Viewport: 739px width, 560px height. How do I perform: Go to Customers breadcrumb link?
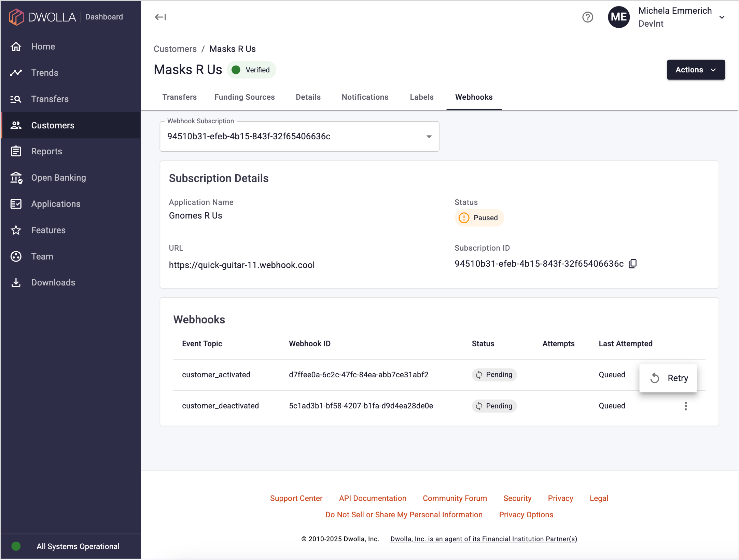point(175,49)
